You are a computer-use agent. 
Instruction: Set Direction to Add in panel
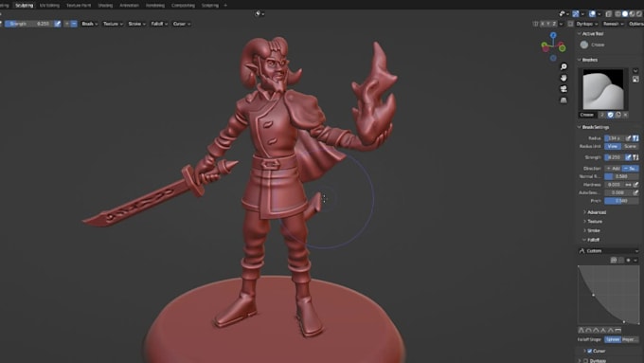[613, 169]
